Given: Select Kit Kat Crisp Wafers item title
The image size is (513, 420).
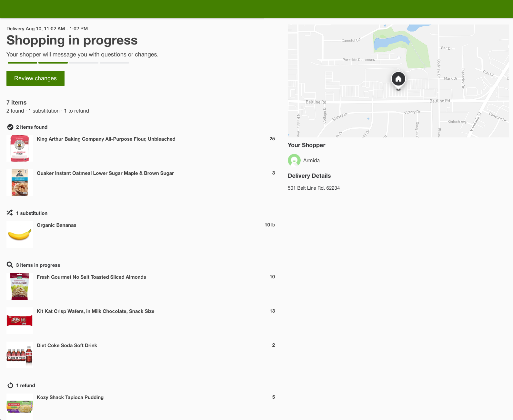Looking at the screenshot, I should [96, 311].
